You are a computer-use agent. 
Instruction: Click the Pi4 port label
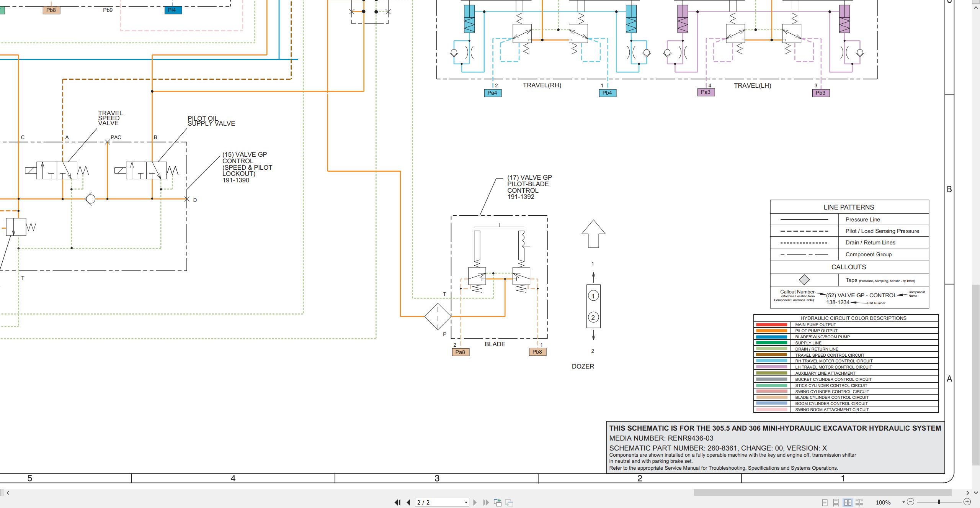click(x=173, y=10)
